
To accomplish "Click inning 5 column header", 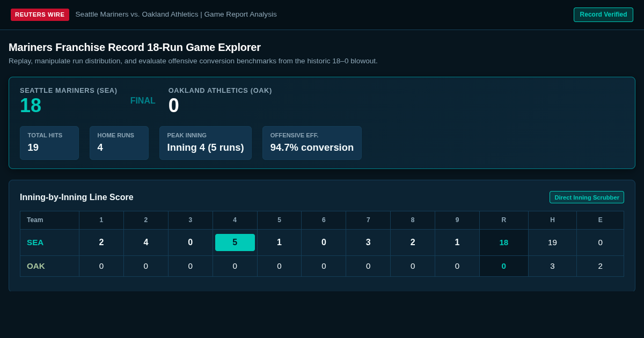I will pyautogui.click(x=279, y=220).
